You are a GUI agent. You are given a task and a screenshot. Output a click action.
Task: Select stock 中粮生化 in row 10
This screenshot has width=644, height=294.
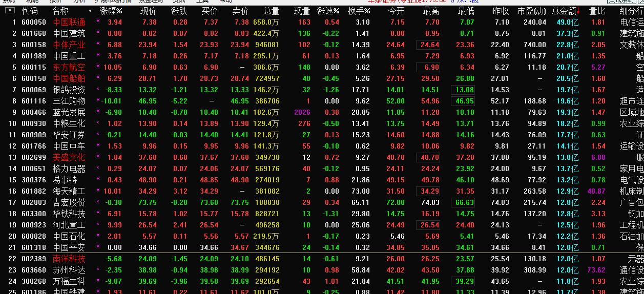[x=69, y=123]
